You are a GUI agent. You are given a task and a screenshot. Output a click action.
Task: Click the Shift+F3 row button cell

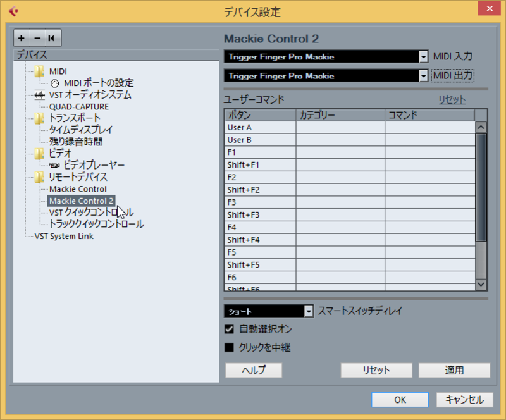[x=261, y=215]
